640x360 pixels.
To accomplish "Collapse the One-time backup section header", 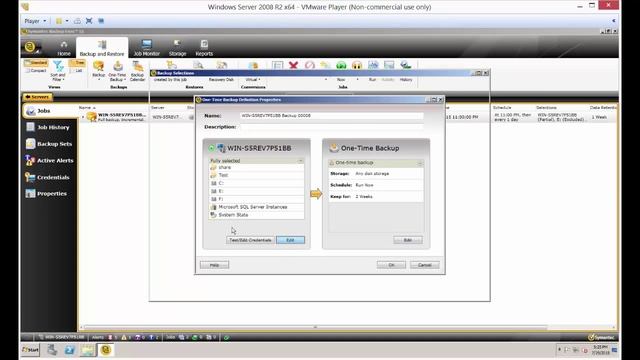I will 420,163.
